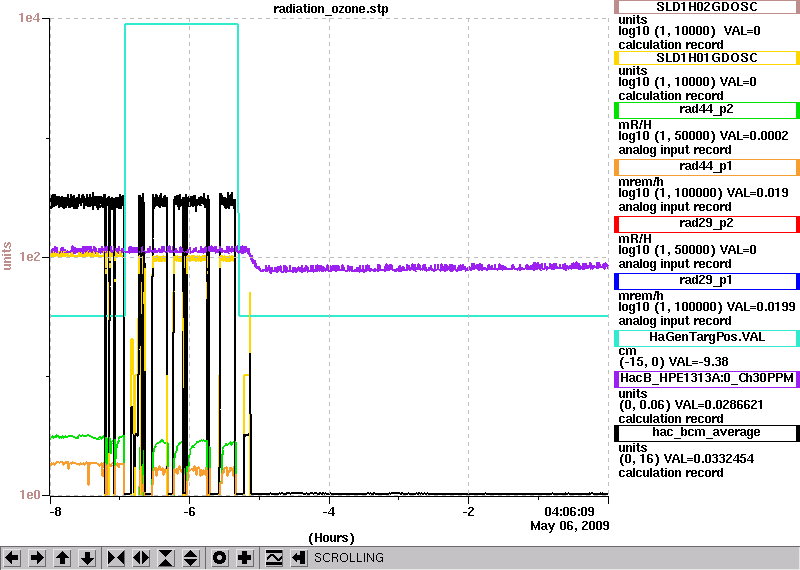Click the 1e0 y-axis label

pos(29,494)
